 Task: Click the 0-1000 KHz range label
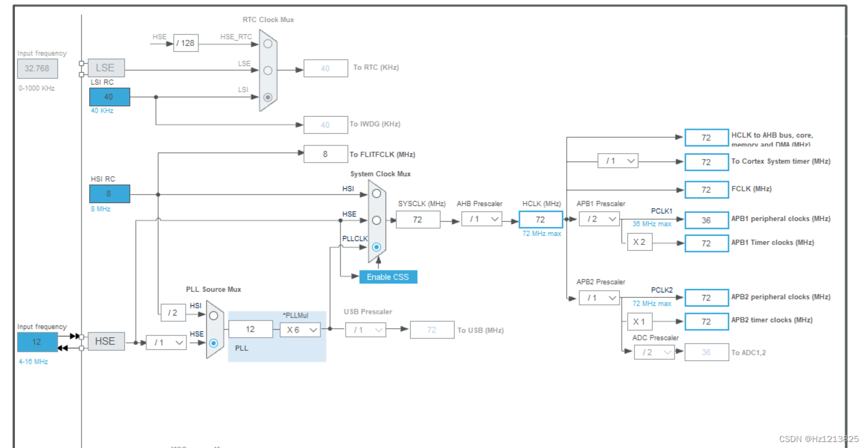coord(36,88)
